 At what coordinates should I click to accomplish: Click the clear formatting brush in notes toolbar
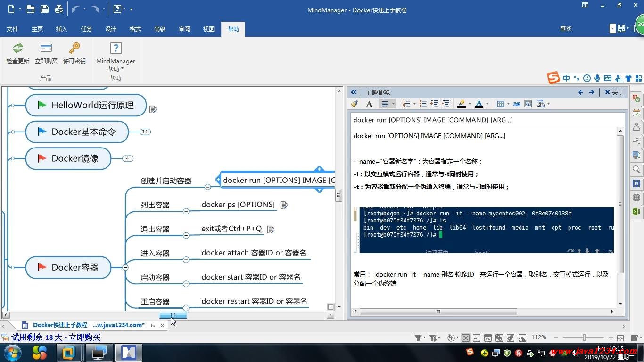355,104
